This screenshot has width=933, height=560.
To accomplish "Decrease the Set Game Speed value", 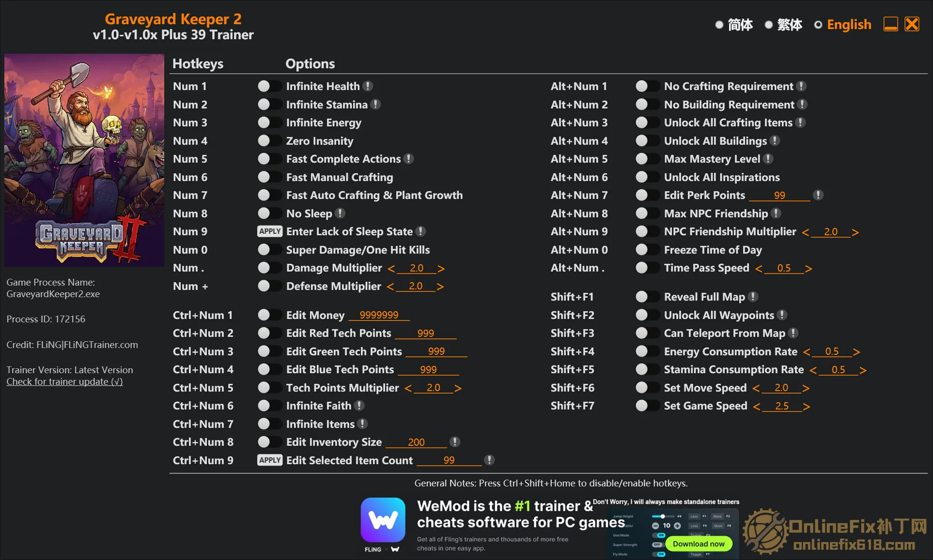I will click(x=757, y=407).
